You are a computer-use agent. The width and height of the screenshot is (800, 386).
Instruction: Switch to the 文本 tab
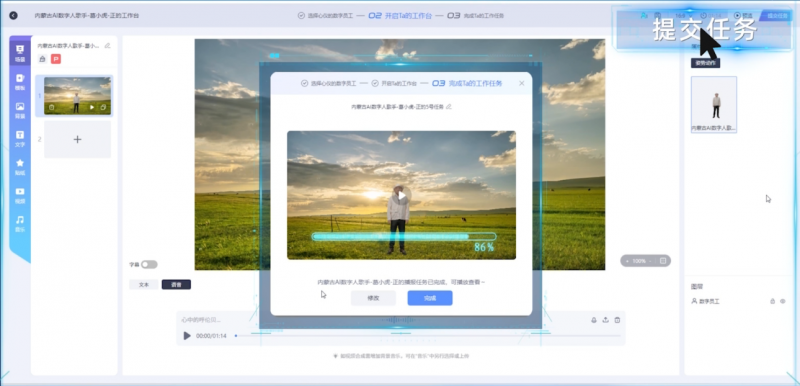coord(144,285)
